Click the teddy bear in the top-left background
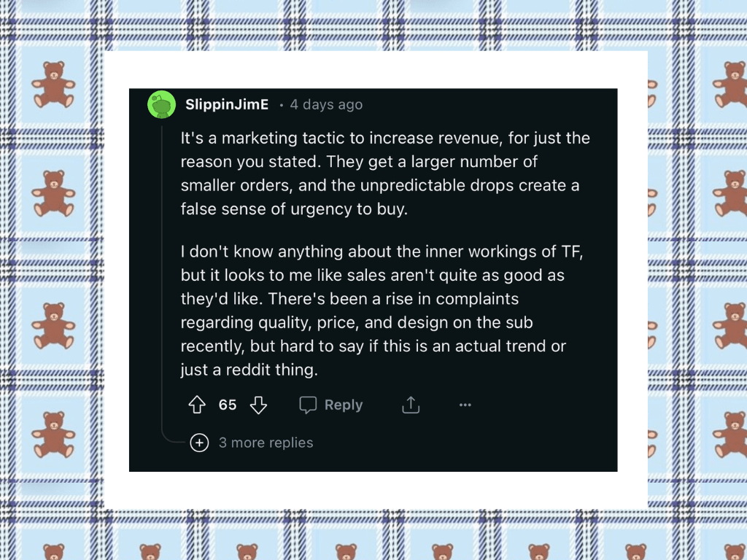747x560 pixels. (x=53, y=85)
